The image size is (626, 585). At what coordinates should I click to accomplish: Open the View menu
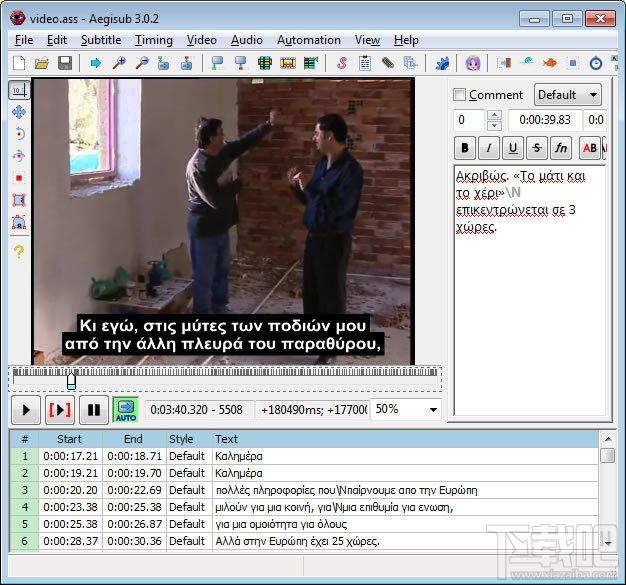[x=367, y=40]
